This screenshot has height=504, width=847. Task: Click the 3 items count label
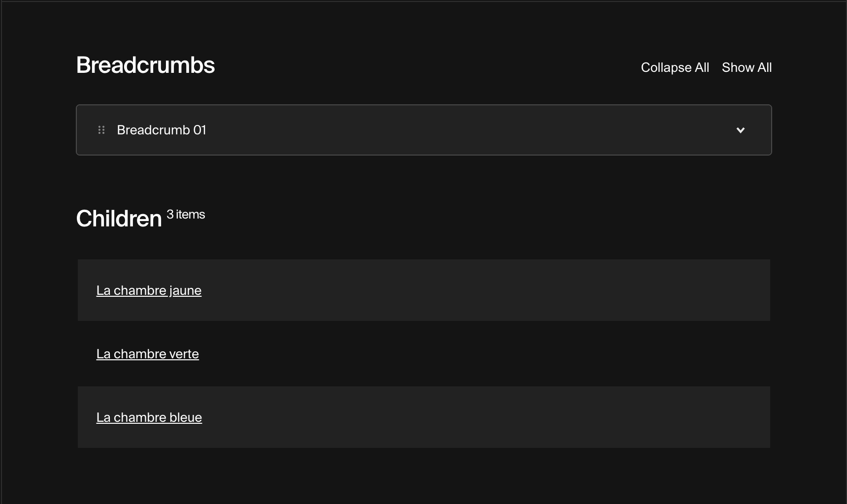pyautogui.click(x=186, y=215)
